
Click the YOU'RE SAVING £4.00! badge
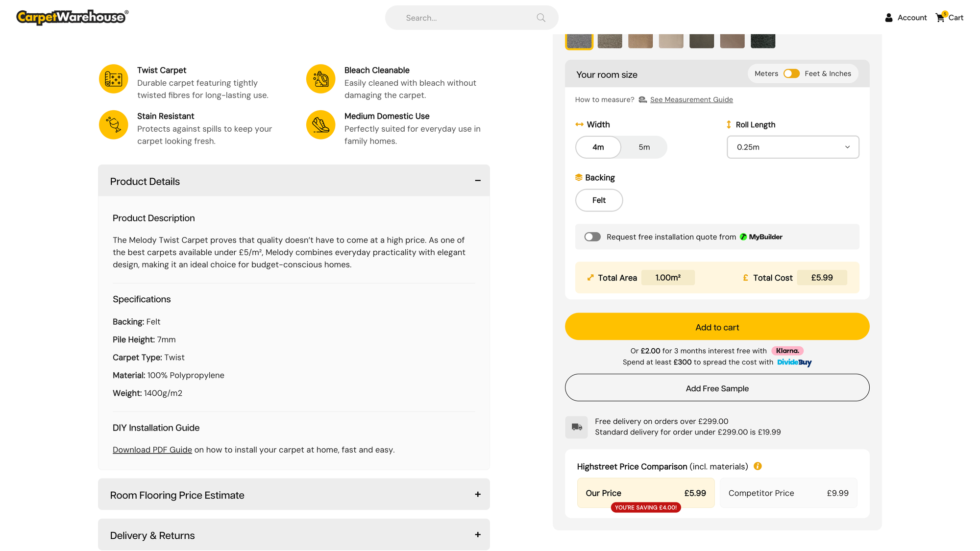pos(646,507)
